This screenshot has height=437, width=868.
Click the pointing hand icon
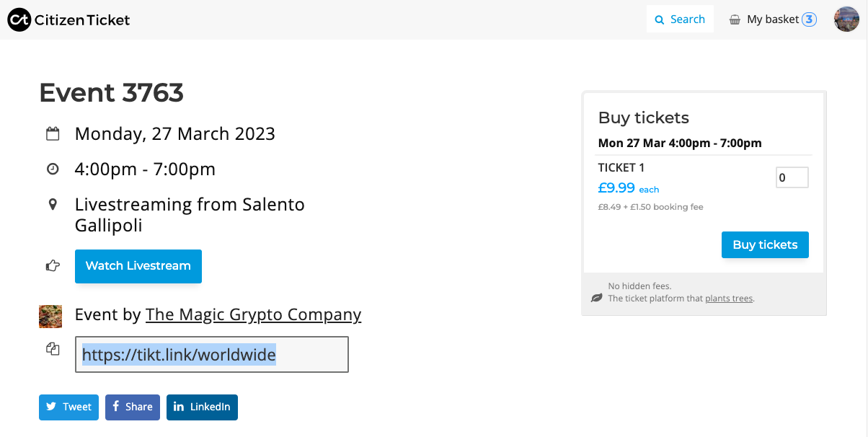point(52,266)
